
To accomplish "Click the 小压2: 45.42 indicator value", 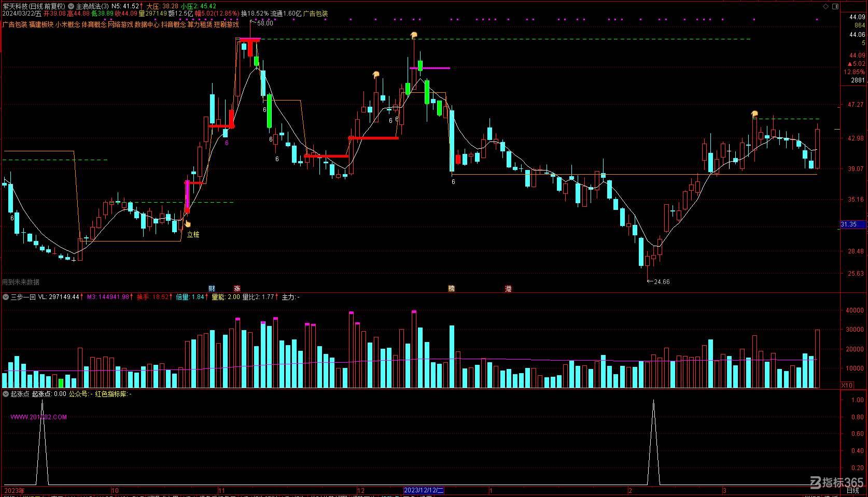I will coord(199,6).
